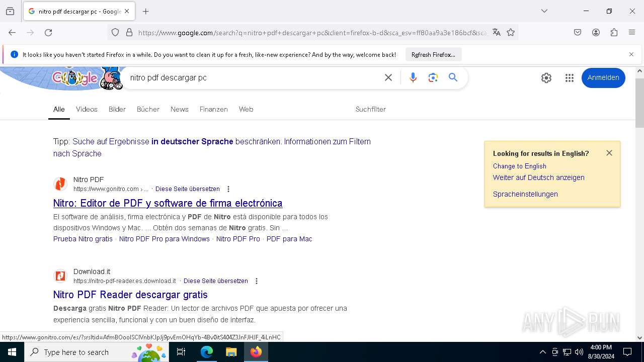Click the Google doodle logo
The height and width of the screenshot is (362, 644).
(75, 78)
